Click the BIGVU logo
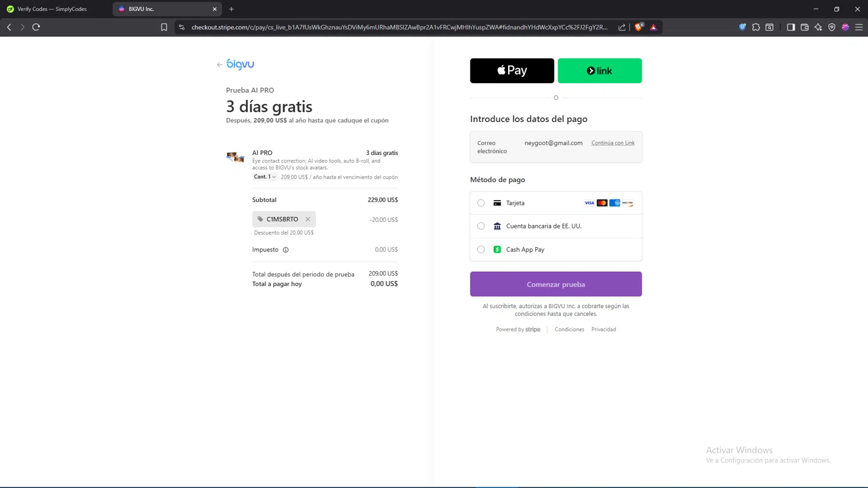This screenshot has height=488, width=868. [240, 64]
